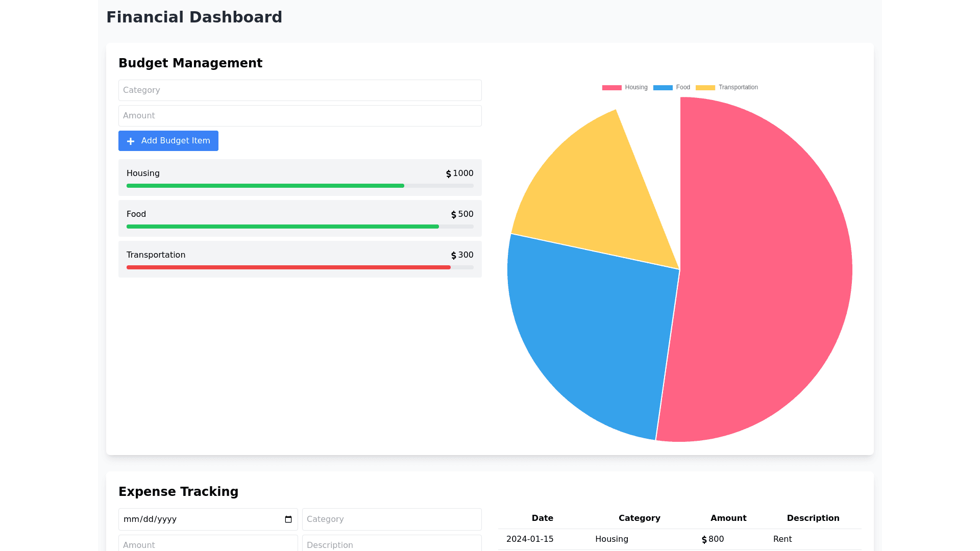Click the dollar icon next to 800 amount
This screenshot has height=551, width=980.
(x=704, y=540)
